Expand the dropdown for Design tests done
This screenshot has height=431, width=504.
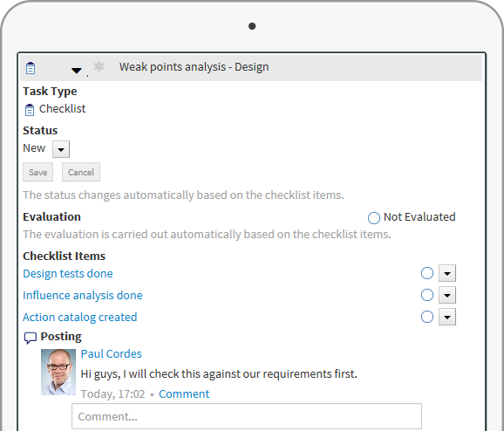(447, 273)
